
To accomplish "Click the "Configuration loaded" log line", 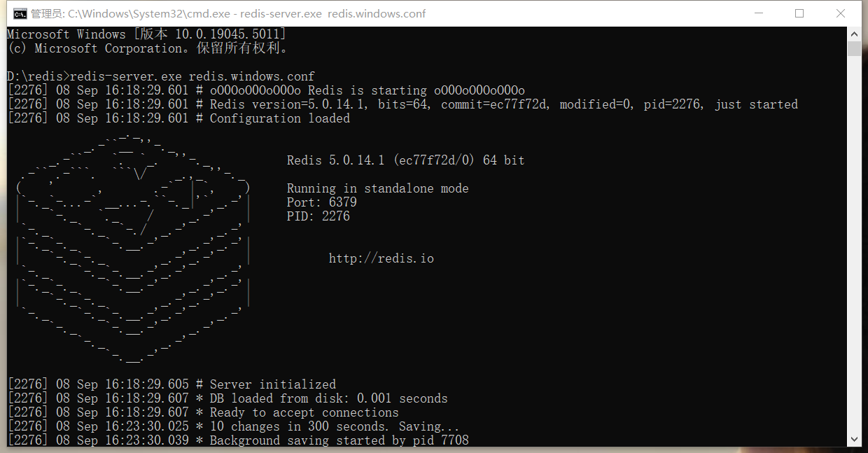I will 279,118.
